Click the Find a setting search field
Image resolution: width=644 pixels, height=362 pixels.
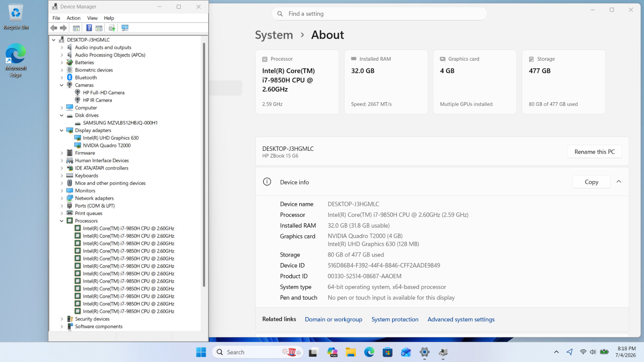click(379, 14)
